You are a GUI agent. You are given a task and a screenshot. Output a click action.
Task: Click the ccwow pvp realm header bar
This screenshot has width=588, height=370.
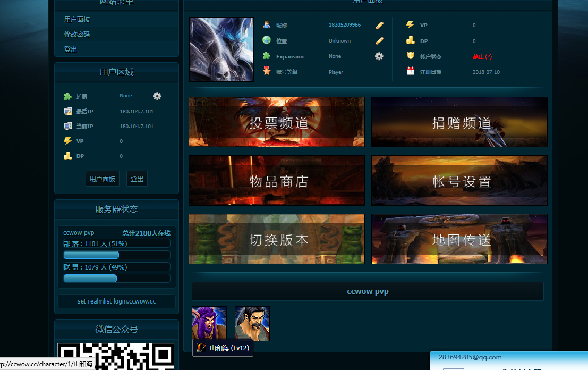pyautogui.click(x=368, y=291)
